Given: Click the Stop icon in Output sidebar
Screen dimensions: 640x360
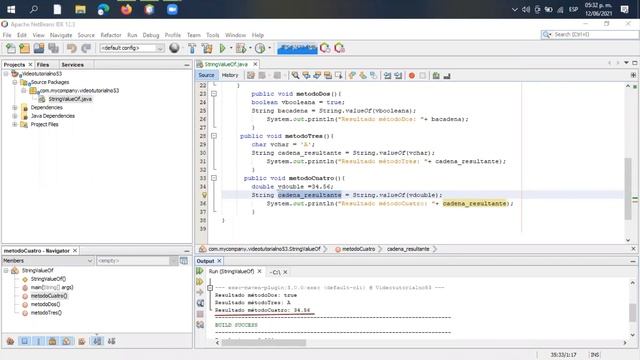Looking at the screenshot, I should [200, 314].
